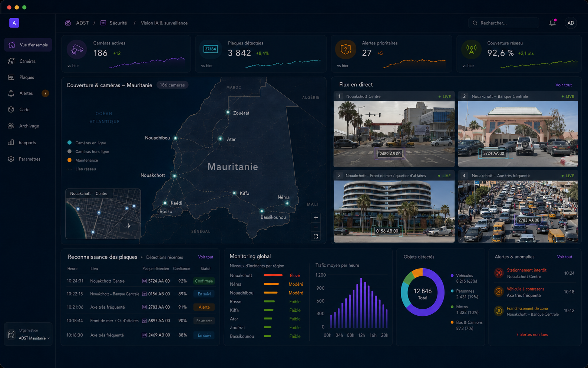
Task: Open the Front de mer live feed
Action: pos(394,207)
